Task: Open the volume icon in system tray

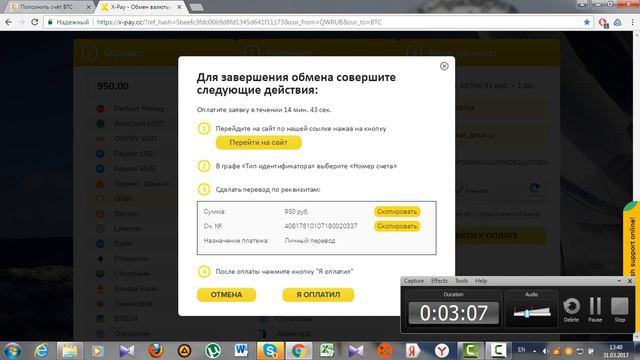Action: click(x=545, y=351)
